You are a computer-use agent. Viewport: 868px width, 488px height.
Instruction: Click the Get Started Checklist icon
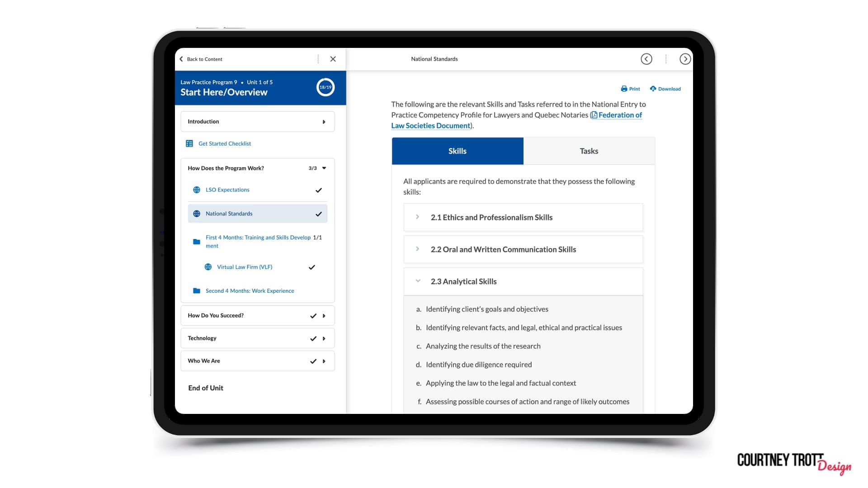pos(189,144)
